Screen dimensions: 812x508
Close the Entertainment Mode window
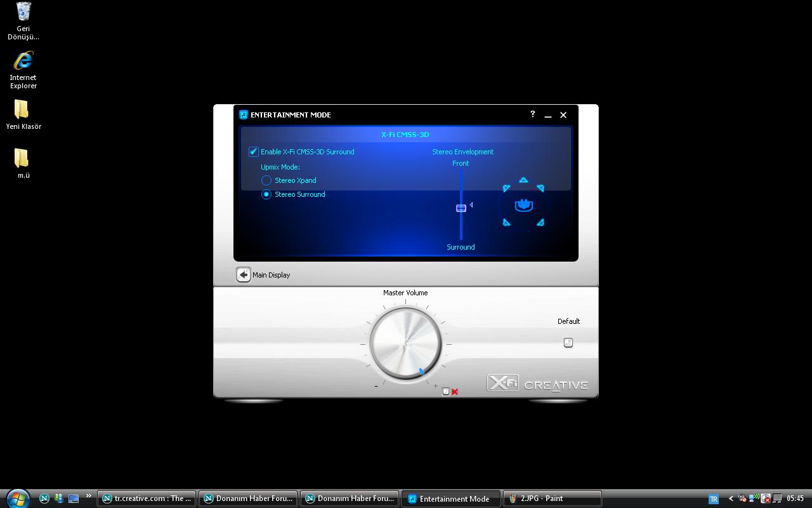(x=563, y=115)
